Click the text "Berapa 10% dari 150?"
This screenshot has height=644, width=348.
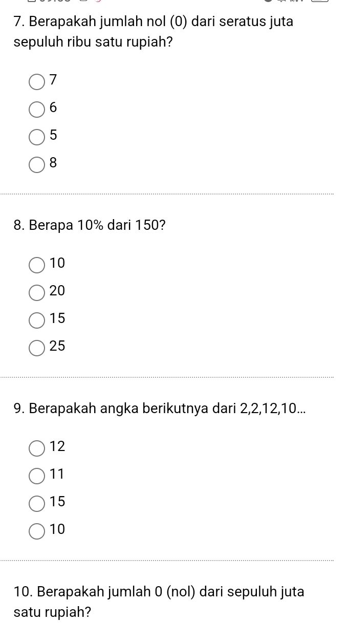[89, 225]
